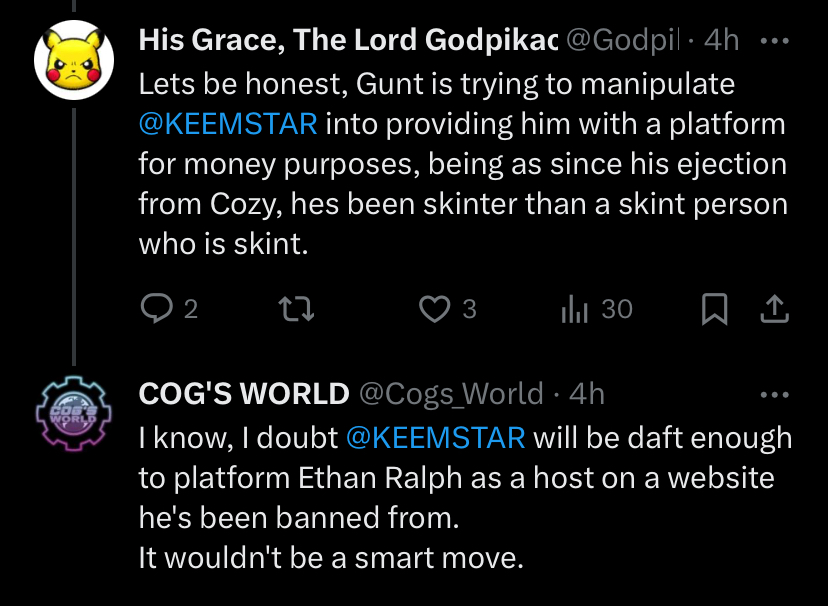View analytics showing 30 views
The image size is (828, 606).
coord(597,309)
